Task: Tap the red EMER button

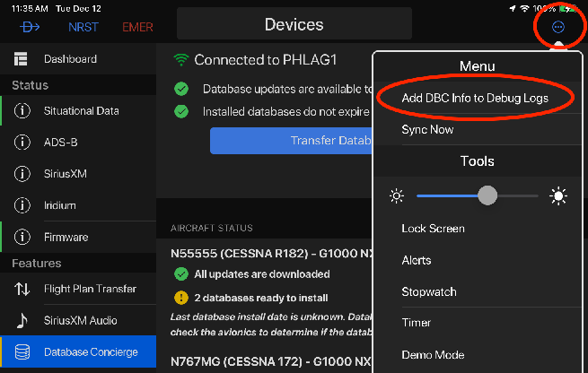Action: pyautogui.click(x=137, y=27)
